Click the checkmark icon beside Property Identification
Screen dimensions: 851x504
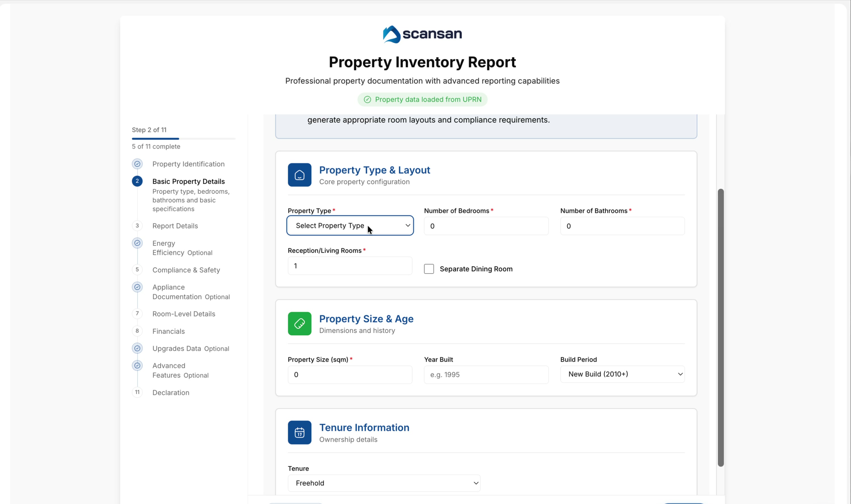137,164
